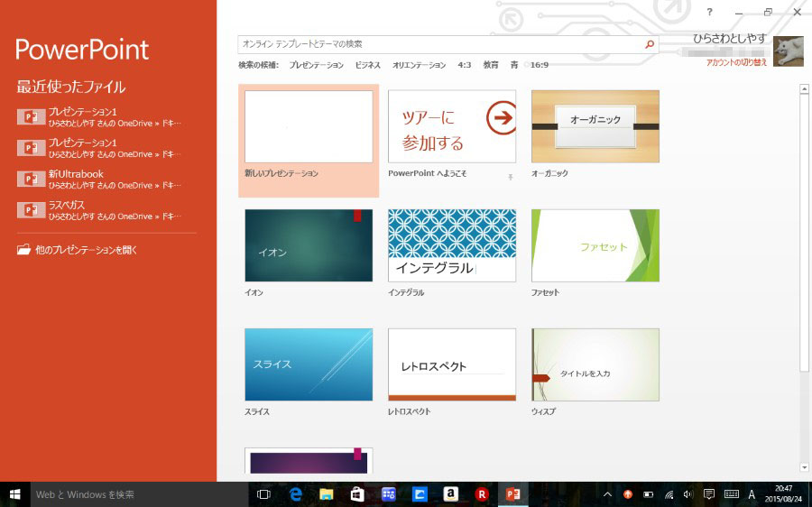Click the Task View taskbar icon

(x=263, y=494)
